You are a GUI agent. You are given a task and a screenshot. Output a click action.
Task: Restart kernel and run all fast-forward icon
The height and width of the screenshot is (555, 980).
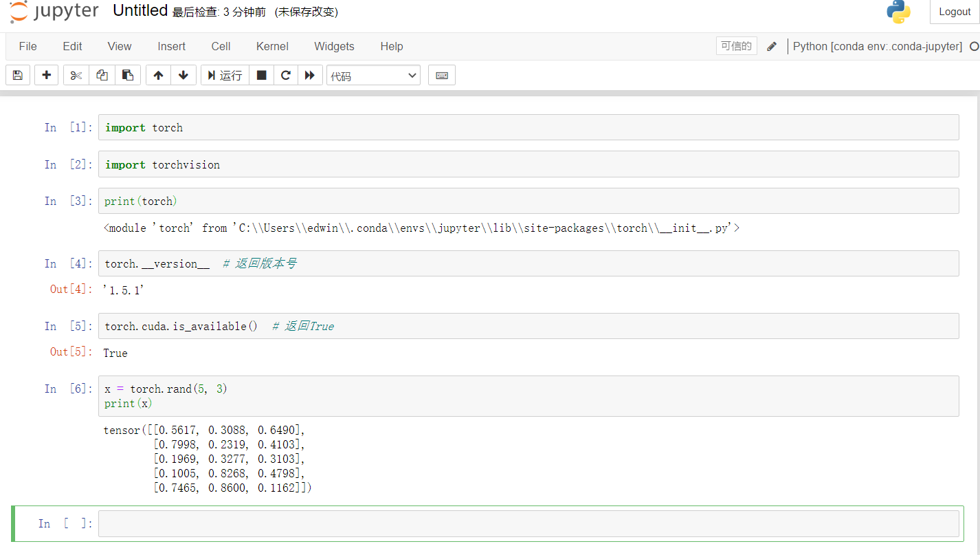310,75
